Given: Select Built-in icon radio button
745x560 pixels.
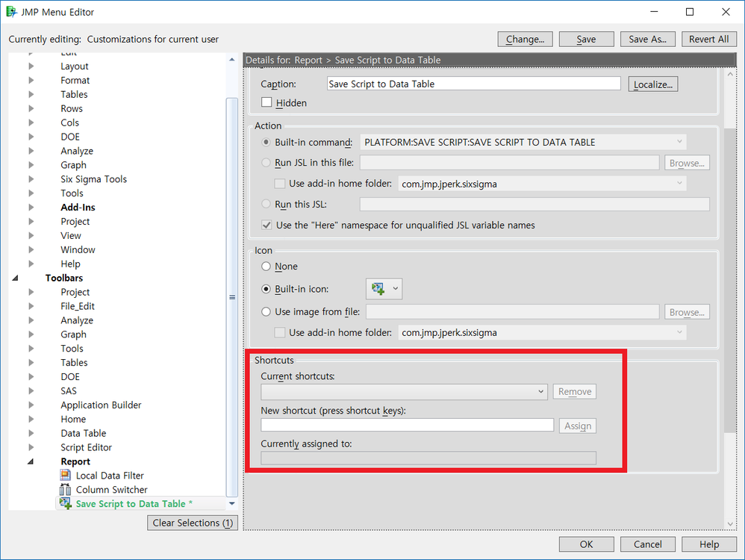Looking at the screenshot, I should tap(266, 288).
